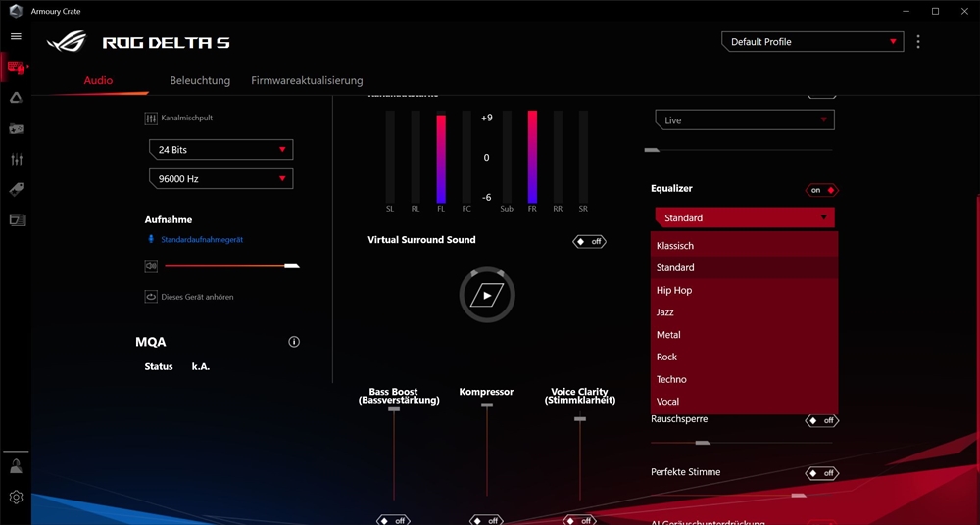Enable the Perfekte Stimme toggle
Screen dimensions: 980x525
821,473
